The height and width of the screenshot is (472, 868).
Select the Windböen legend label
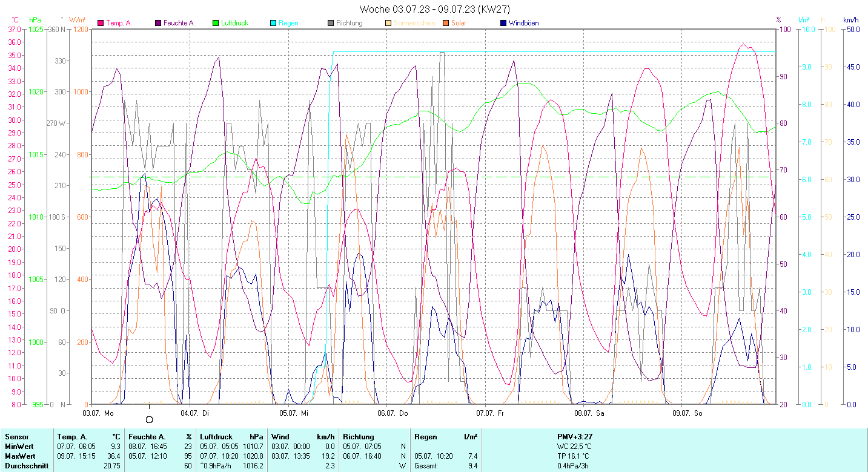[524, 23]
